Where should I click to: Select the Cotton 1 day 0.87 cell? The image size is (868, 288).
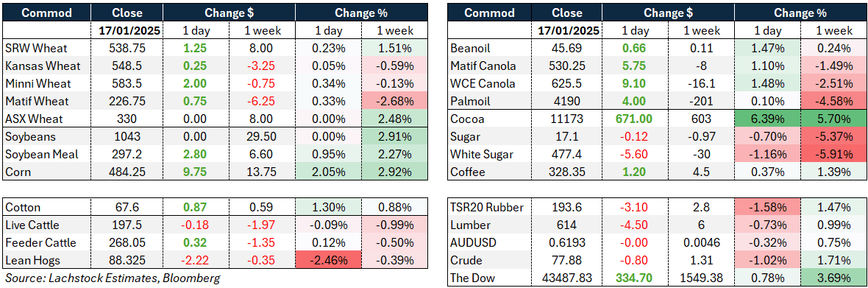[196, 208]
